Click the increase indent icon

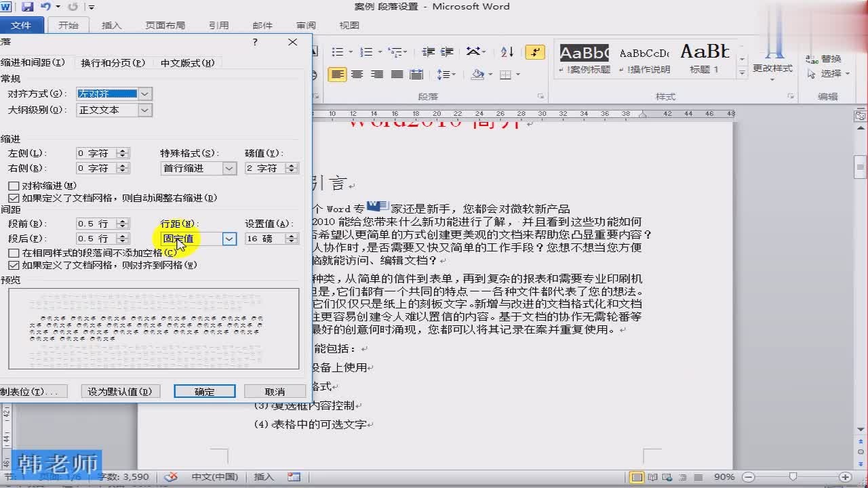[447, 52]
